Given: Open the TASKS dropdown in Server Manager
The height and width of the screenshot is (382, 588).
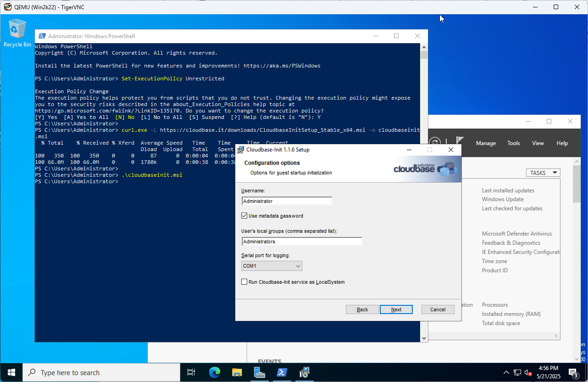Looking at the screenshot, I should pos(543,173).
